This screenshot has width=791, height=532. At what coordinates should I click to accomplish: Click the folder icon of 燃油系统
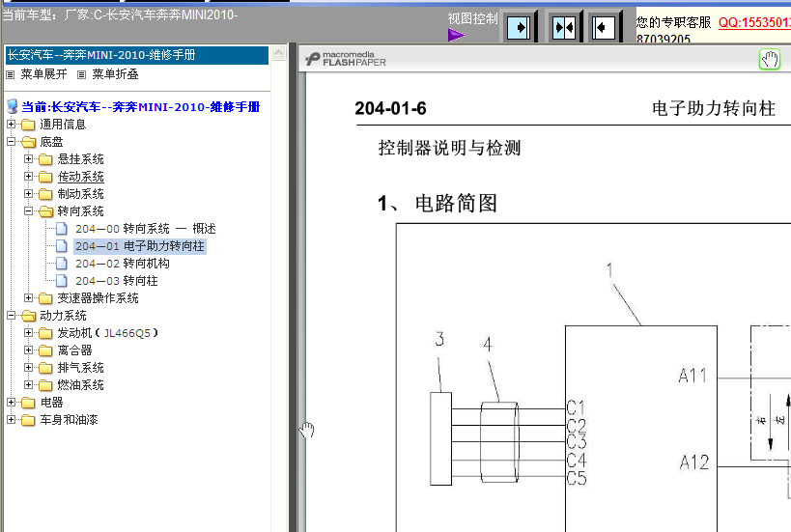[45, 385]
